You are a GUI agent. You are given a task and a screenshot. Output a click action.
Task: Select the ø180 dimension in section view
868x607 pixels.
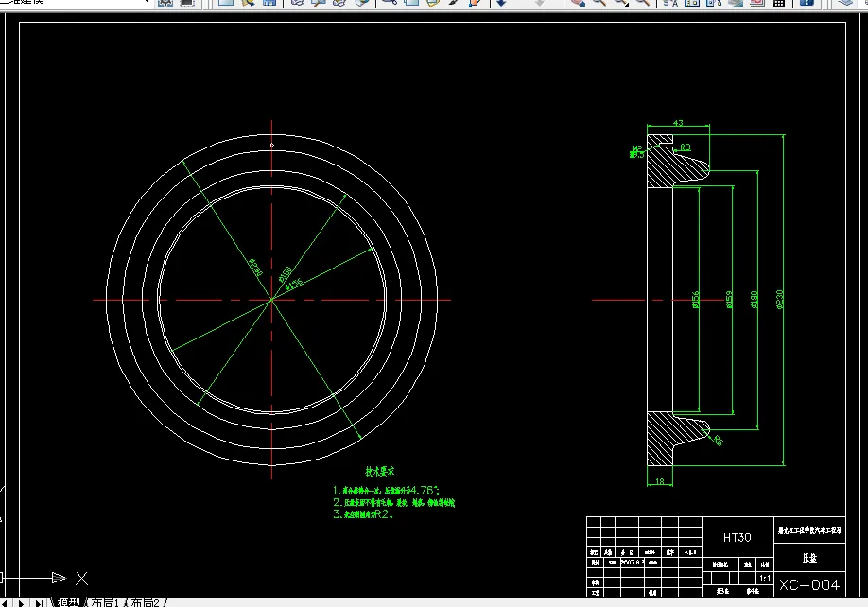[x=754, y=300]
